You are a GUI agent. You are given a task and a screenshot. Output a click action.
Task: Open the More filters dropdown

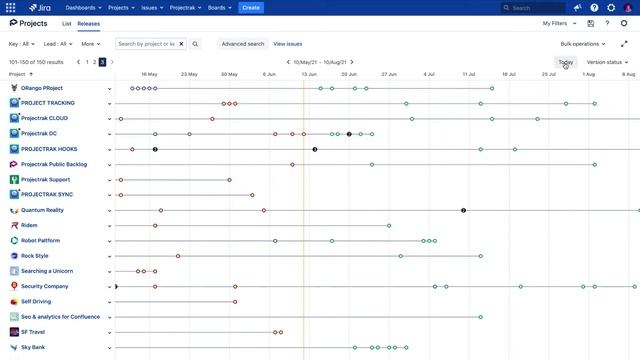click(91, 44)
